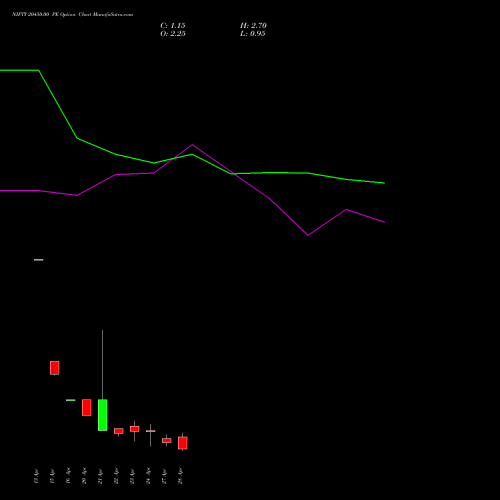Select the open value O: 2.25
Viewport: 500px width, 500px height.
click(173, 34)
